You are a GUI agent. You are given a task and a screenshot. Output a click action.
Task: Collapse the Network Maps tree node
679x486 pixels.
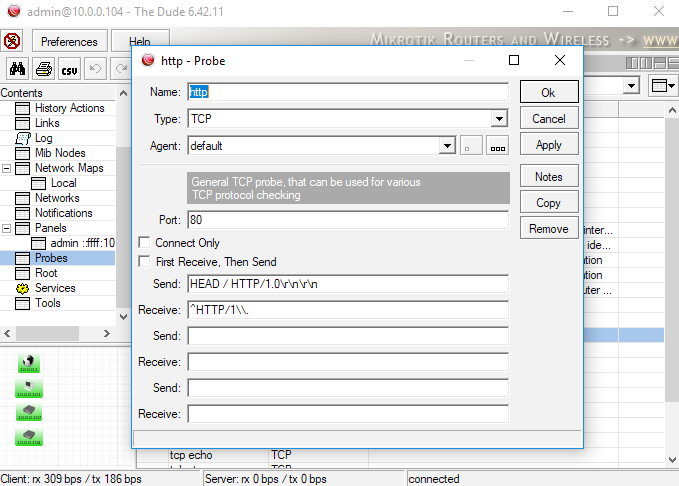pos(6,168)
